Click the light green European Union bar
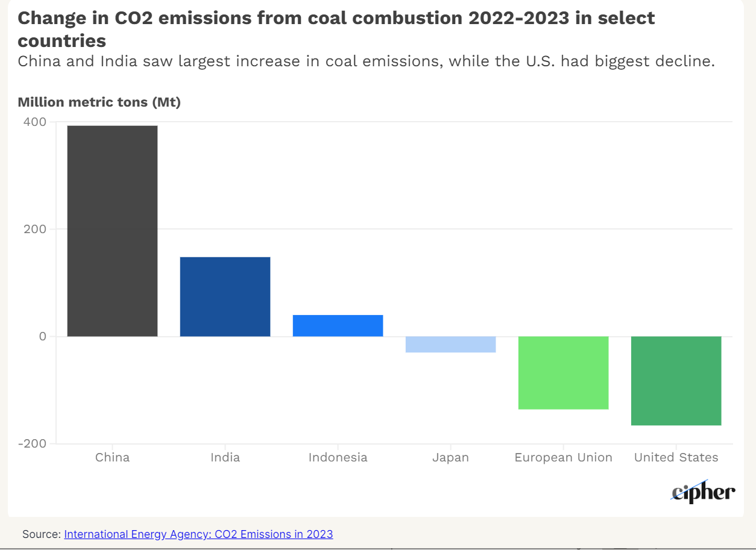Viewport: 756px width, 550px height. (563, 372)
